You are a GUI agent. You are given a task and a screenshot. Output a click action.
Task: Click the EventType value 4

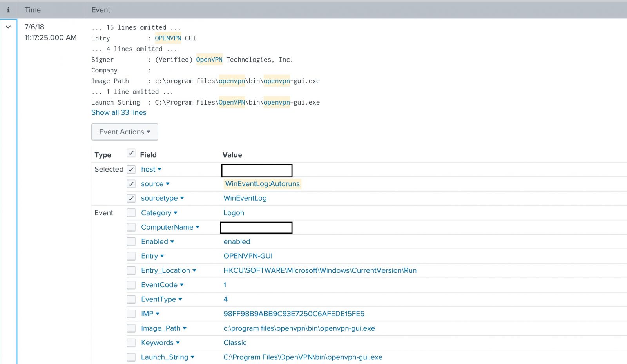pos(225,300)
